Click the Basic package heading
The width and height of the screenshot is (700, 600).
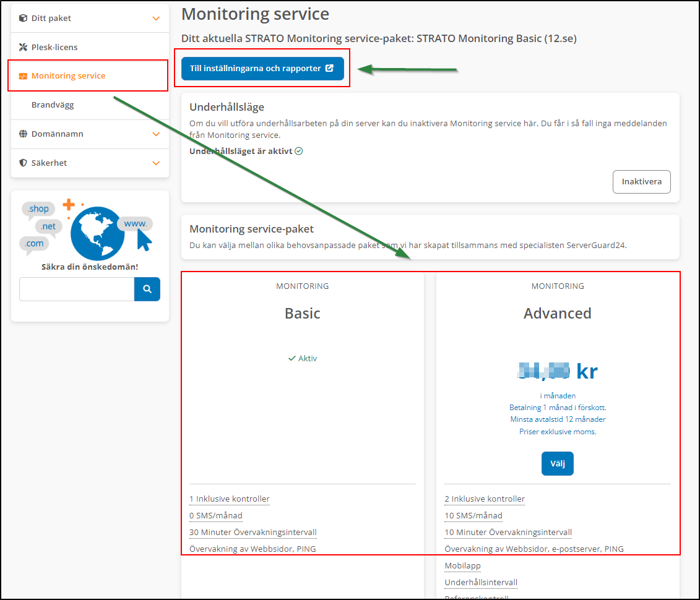(303, 313)
